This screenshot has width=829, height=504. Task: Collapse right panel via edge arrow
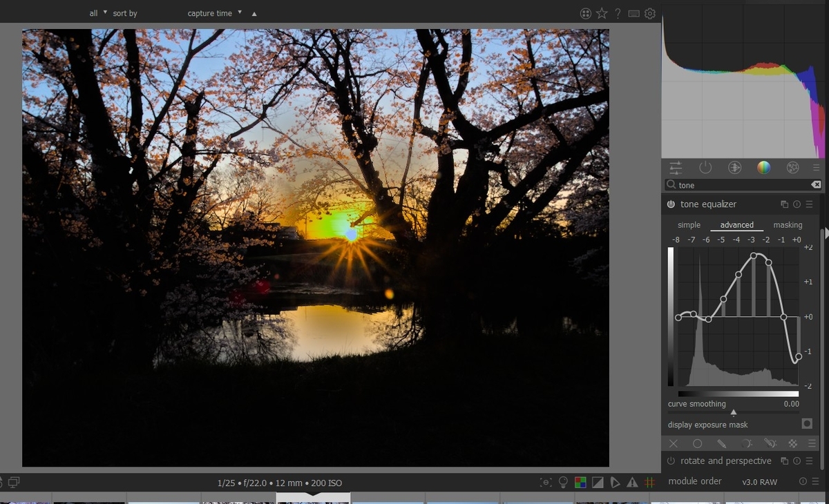click(x=826, y=235)
